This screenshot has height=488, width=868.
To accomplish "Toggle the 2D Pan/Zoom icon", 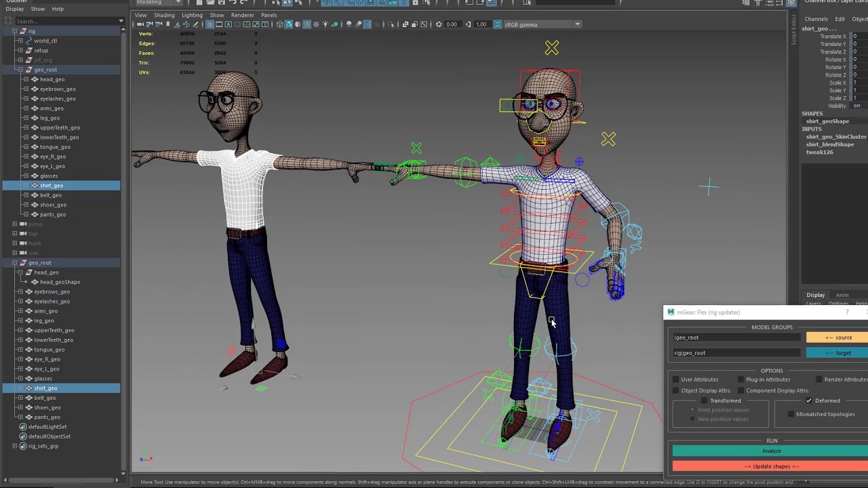I will [186, 24].
